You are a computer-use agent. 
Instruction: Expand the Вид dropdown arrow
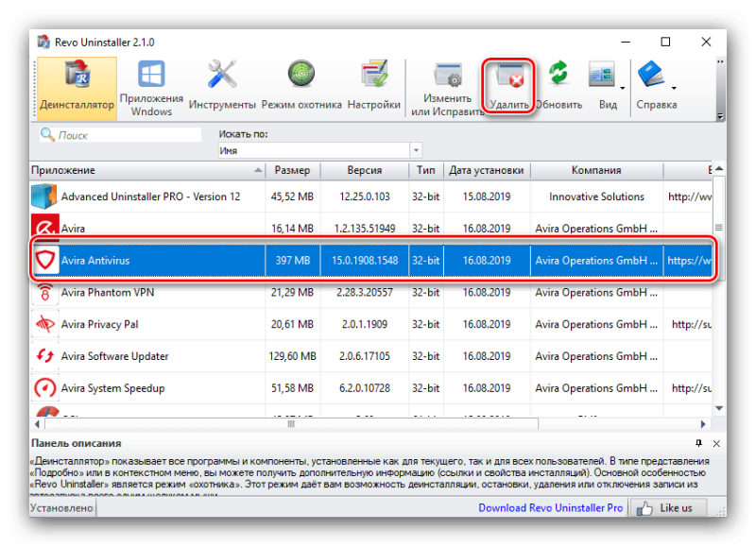tap(623, 88)
